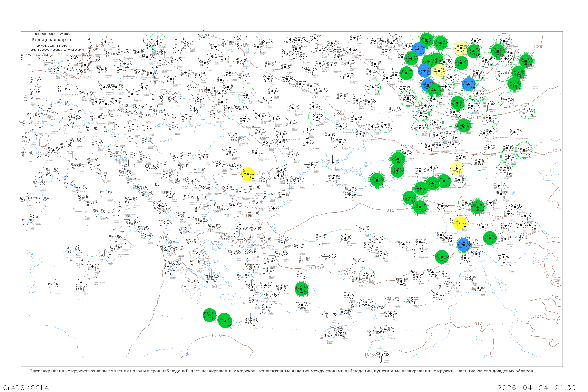588x392 pixels.
Task: Select the blue circle with pressure 958
Action: [x=468, y=84]
